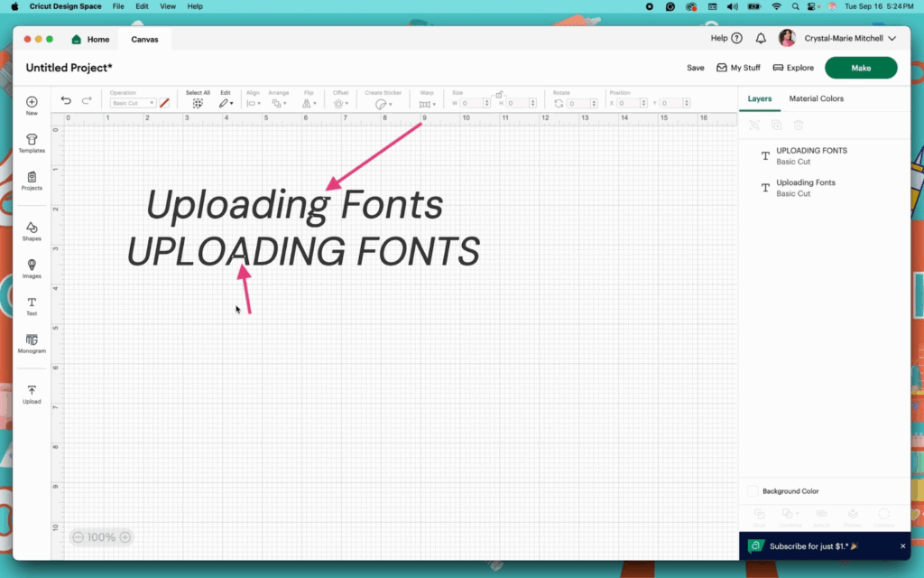Click the Position Y stepper arrows
The height and width of the screenshot is (578, 924).
(x=687, y=103)
